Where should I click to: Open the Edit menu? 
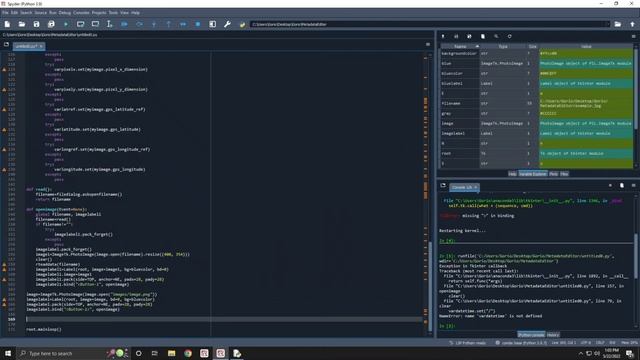[x=14, y=13]
